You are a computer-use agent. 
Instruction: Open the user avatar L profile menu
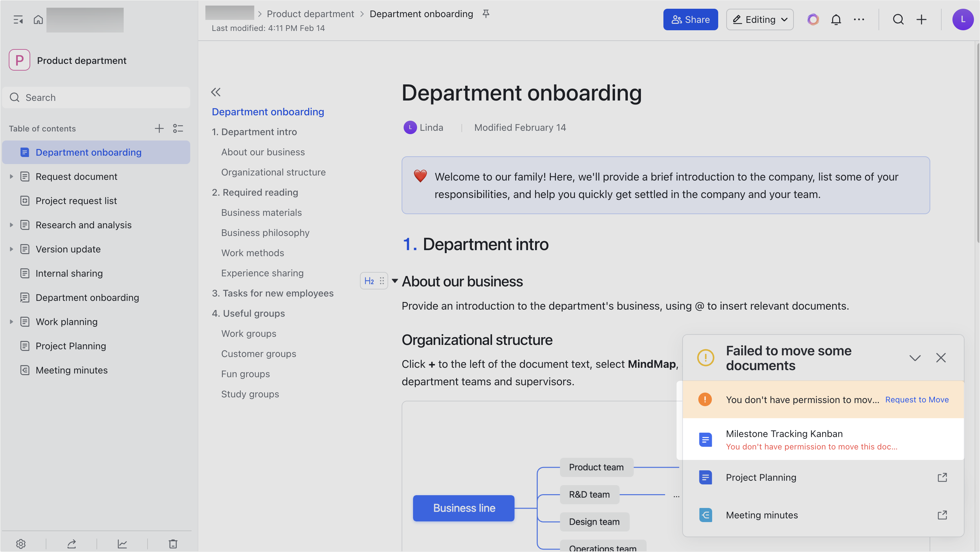coord(963,19)
